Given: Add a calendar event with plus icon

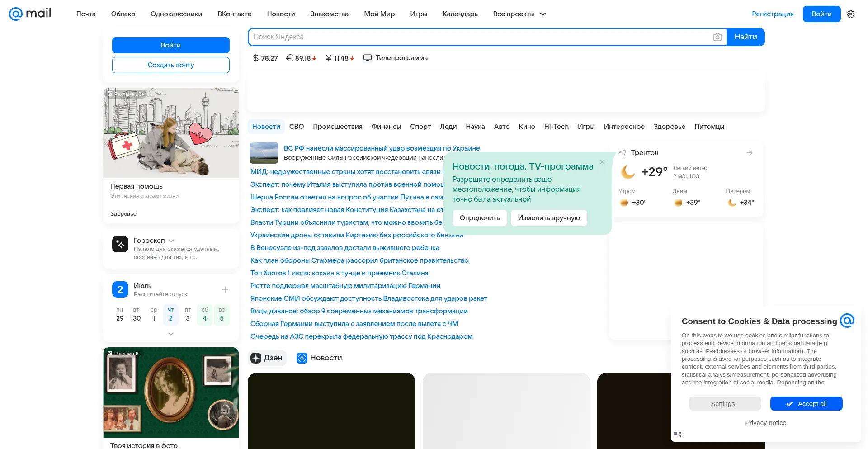Looking at the screenshot, I should (x=225, y=290).
